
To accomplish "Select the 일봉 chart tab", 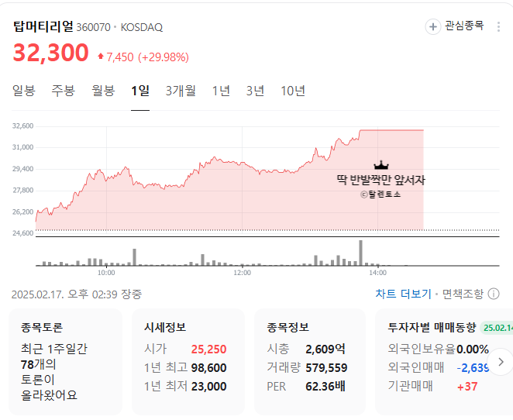I will (24, 91).
